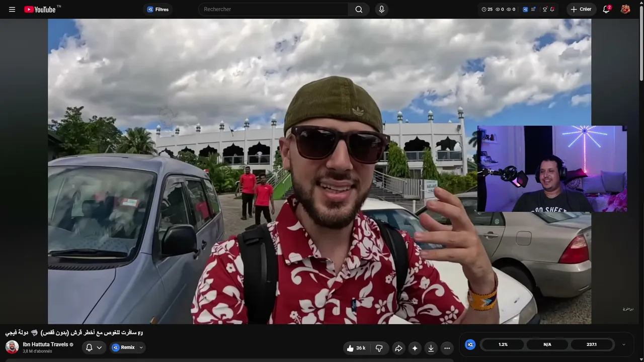644x362 pixels.
Task: Click the Arabic video title
Action: coord(74,332)
